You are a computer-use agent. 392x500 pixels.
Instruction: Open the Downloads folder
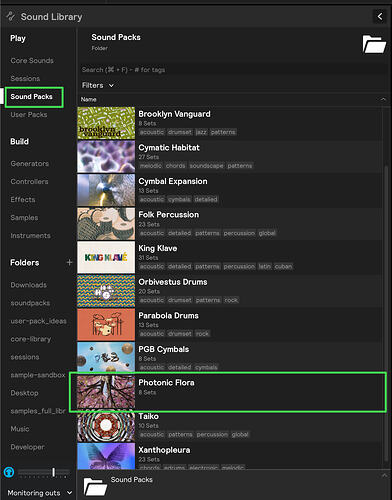point(28,285)
